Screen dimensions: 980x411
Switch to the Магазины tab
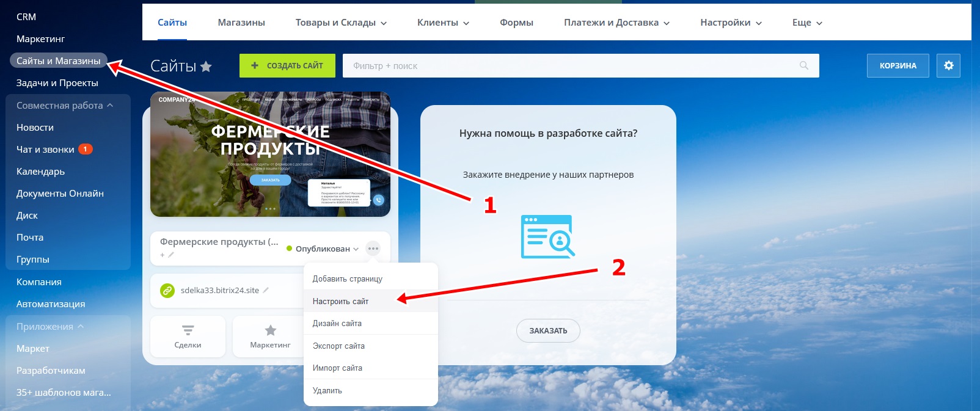click(241, 23)
